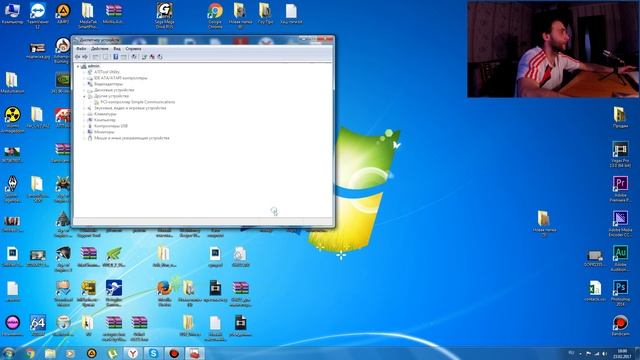This screenshot has width=640, height=360.
Task: Expand the Мониторы node
Action: click(x=84, y=132)
